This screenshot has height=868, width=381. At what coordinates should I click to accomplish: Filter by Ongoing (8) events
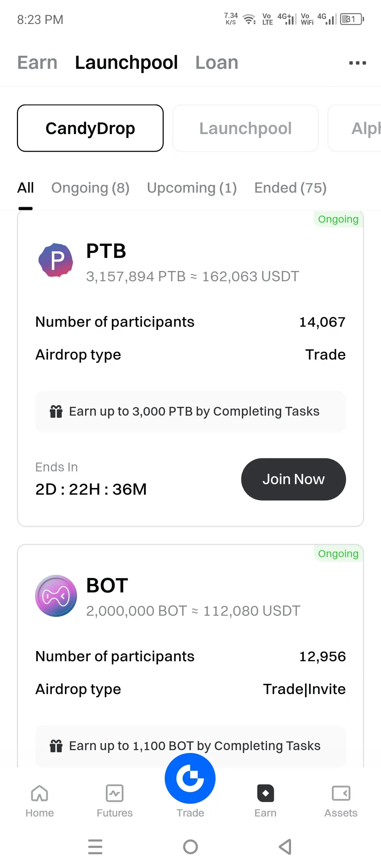pos(90,188)
